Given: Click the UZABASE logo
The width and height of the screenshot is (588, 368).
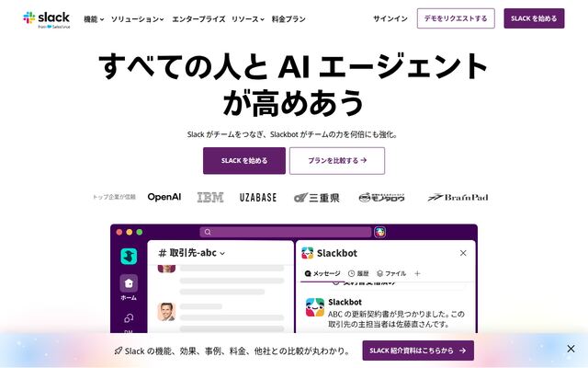Looking at the screenshot, I should point(258,197).
